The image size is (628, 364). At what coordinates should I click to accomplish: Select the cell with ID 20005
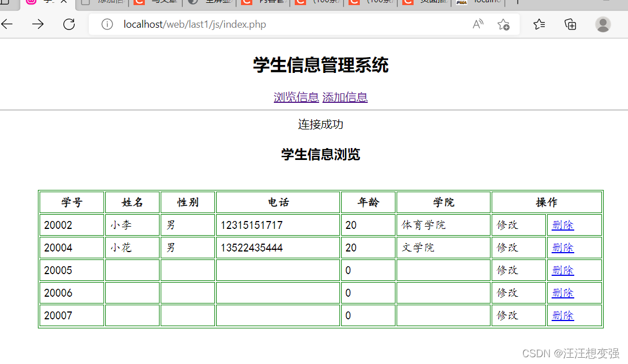(72, 270)
